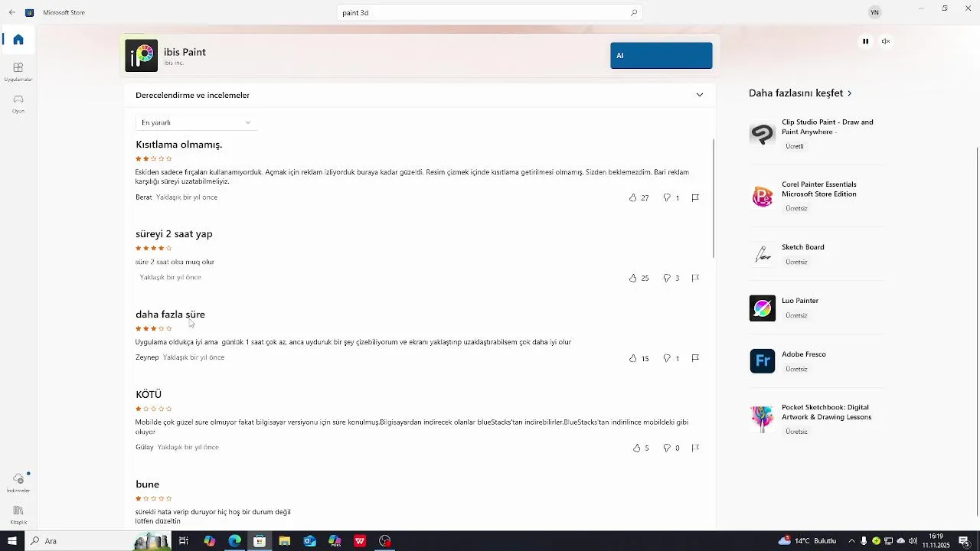Click the Adobe Fresco thumbnail icon
This screenshot has width=980, height=551.
coord(763,361)
